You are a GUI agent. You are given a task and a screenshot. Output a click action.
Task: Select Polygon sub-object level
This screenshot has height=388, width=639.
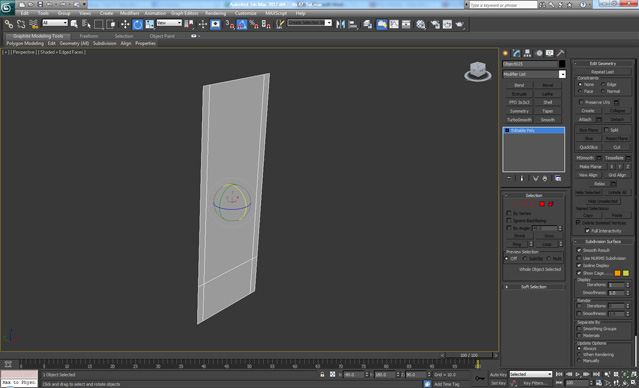542,204
